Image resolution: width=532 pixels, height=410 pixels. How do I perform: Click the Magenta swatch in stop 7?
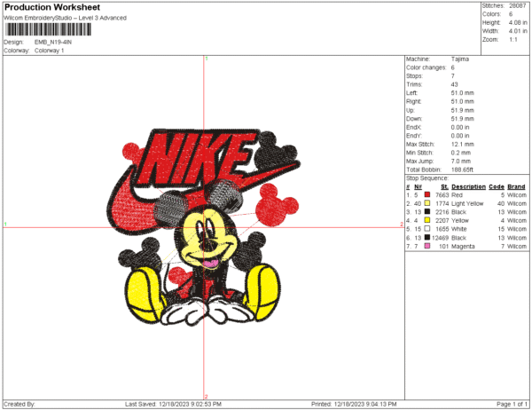(427, 246)
